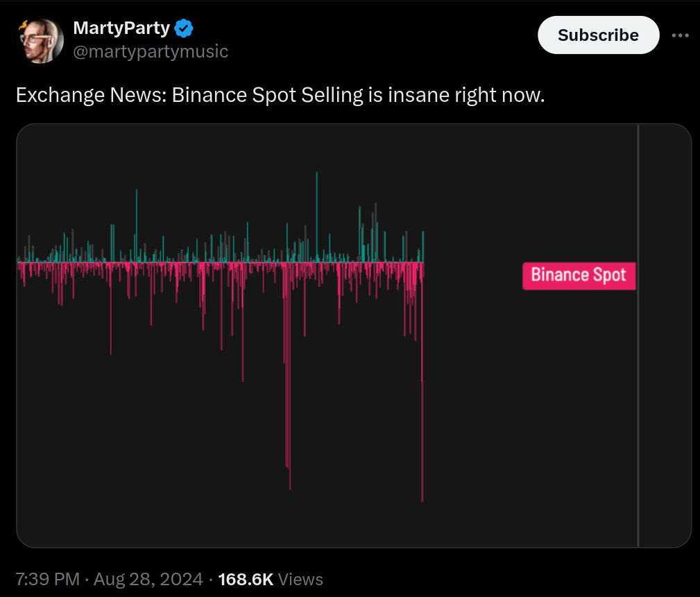Click the empty chart area below Binance Spot label
The height and width of the screenshot is (597, 700).
point(579,416)
